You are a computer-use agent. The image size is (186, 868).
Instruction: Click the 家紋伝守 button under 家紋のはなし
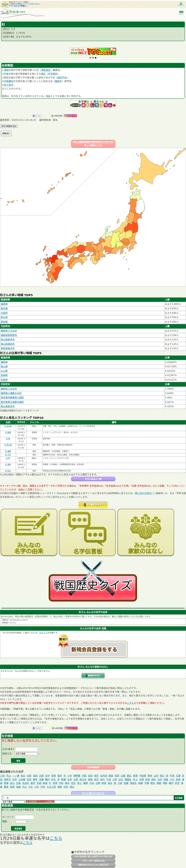93,675
